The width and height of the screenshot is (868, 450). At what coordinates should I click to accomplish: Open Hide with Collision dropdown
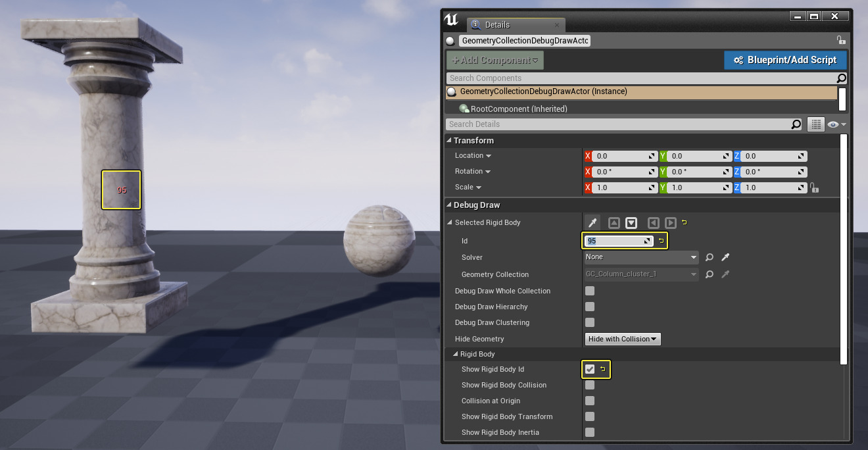click(x=622, y=339)
